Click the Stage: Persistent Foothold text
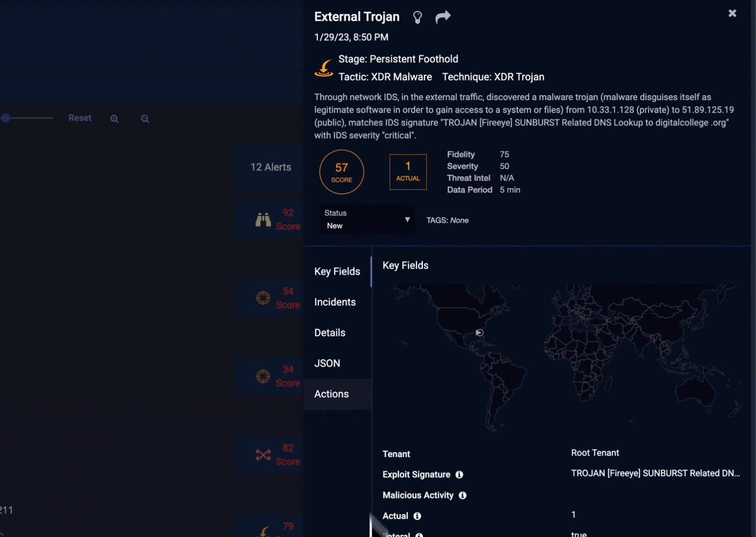 398,59
